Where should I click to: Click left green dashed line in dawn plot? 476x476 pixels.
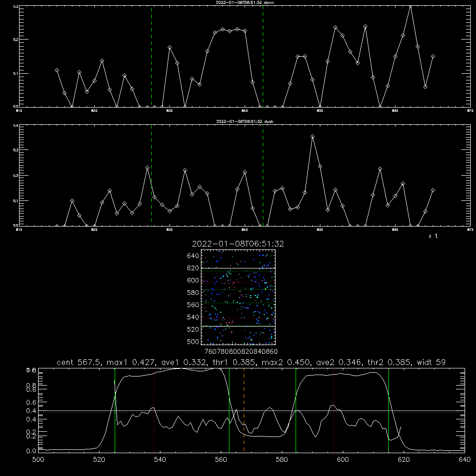152,57
